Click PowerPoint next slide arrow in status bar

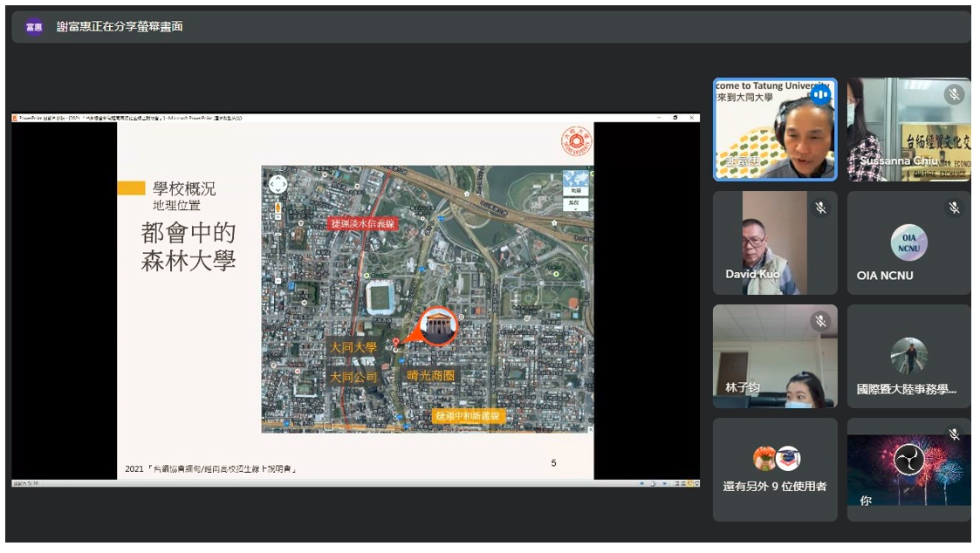point(664,483)
